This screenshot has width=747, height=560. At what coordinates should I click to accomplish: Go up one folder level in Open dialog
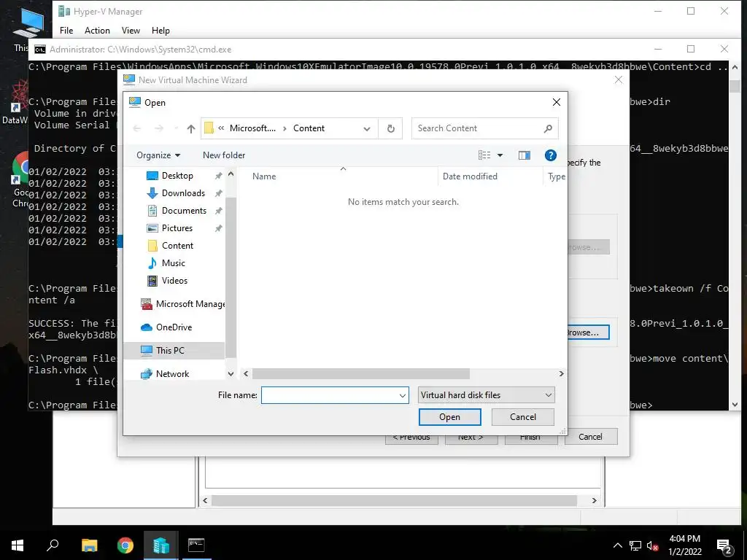pos(191,128)
